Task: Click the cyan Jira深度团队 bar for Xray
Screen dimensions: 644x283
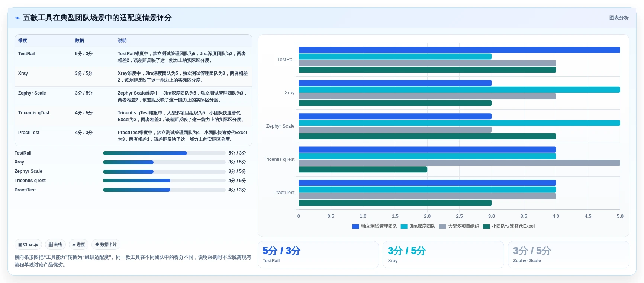Action: click(459, 90)
